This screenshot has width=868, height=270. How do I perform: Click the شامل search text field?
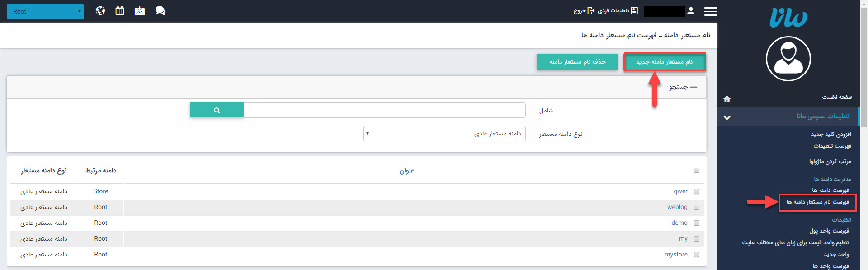(x=384, y=110)
